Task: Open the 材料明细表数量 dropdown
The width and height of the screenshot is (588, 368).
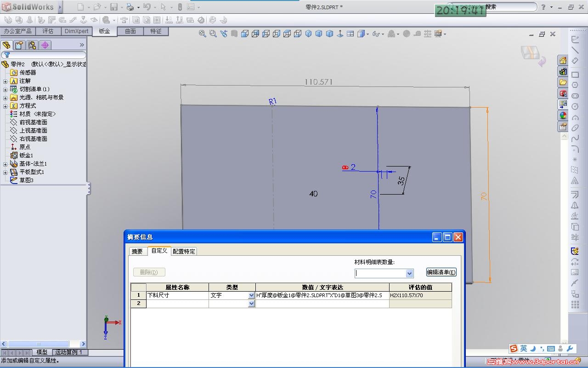Action: tap(409, 273)
